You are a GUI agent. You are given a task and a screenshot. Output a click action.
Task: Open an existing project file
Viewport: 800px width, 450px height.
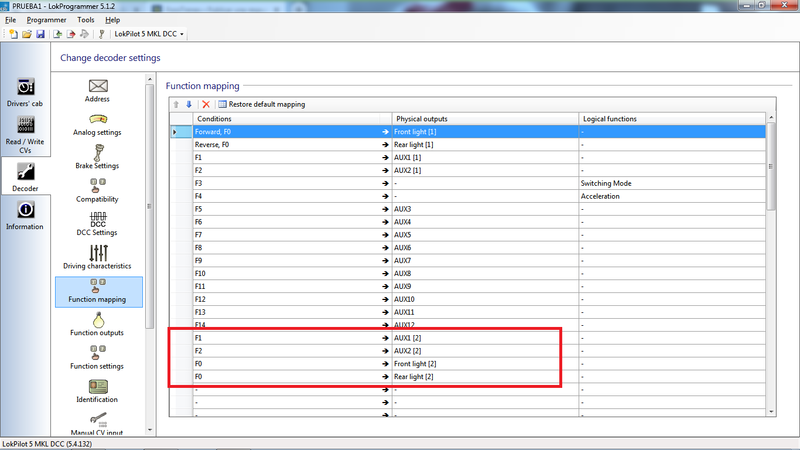27,34
